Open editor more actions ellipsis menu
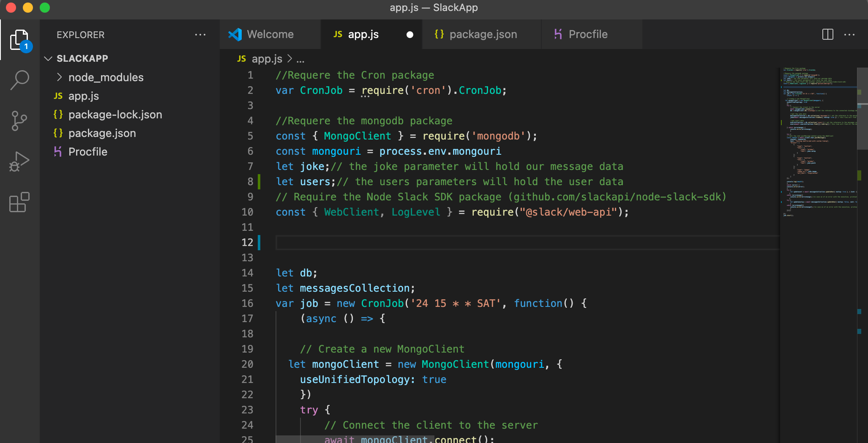Screen dimensions: 868x443 (849, 35)
